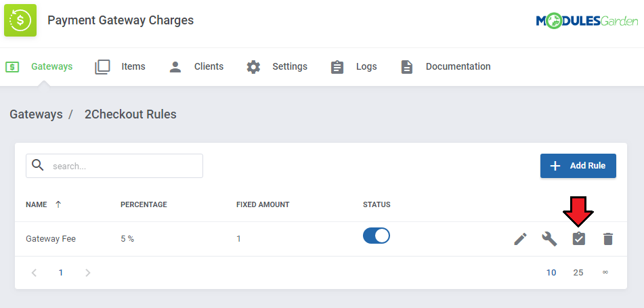Click the 2Checkout Rules breadcrumb text
This screenshot has width=644, height=308.
[x=131, y=114]
